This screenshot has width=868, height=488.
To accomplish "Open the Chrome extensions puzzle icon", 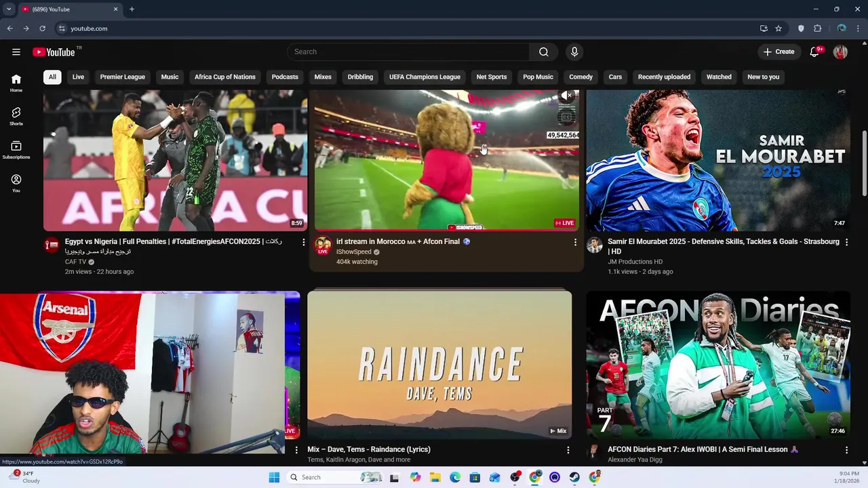I will pos(818,28).
